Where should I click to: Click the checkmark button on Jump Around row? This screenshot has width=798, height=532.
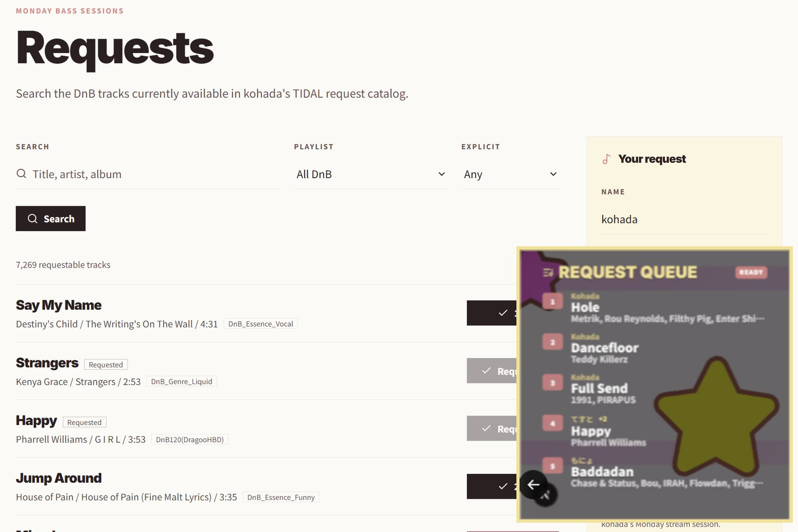point(491,486)
